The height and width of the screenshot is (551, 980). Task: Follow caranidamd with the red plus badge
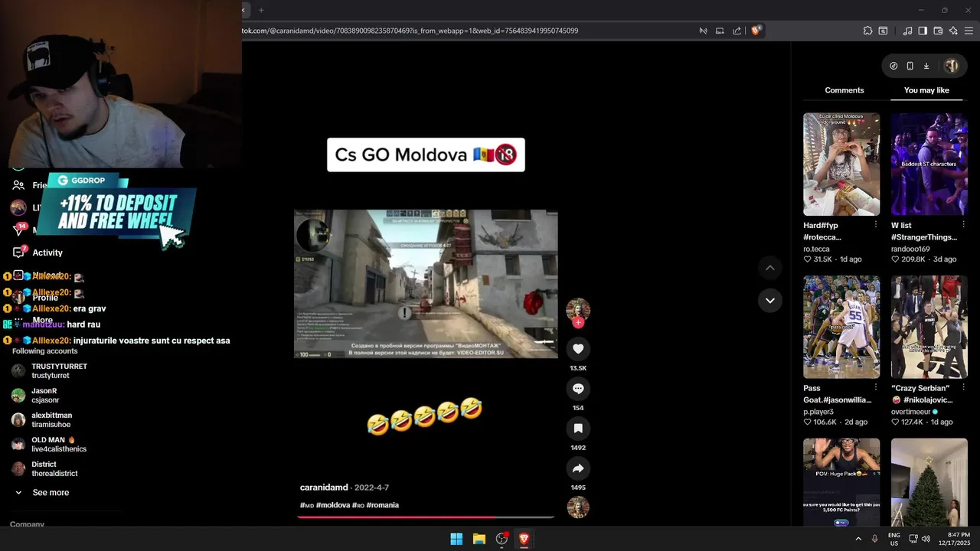click(578, 323)
